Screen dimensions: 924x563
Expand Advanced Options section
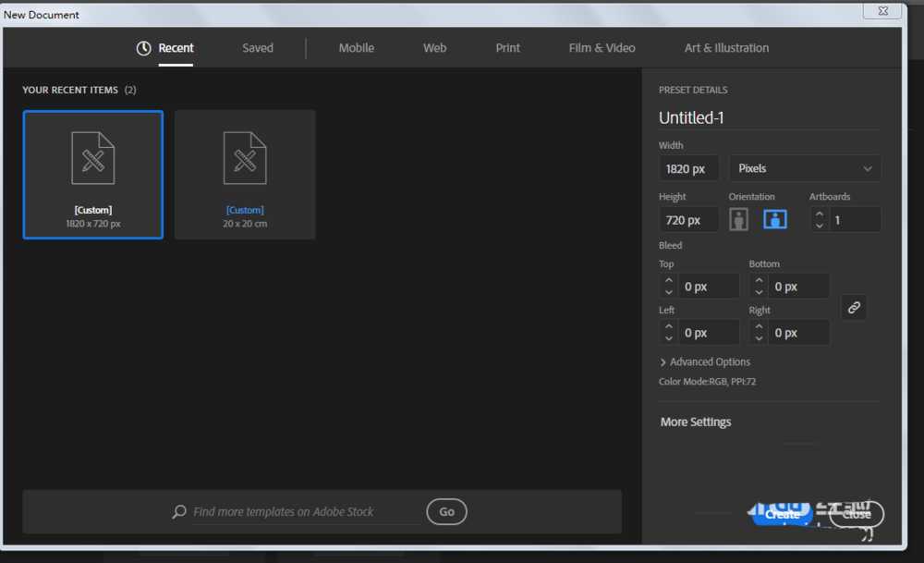tap(705, 362)
